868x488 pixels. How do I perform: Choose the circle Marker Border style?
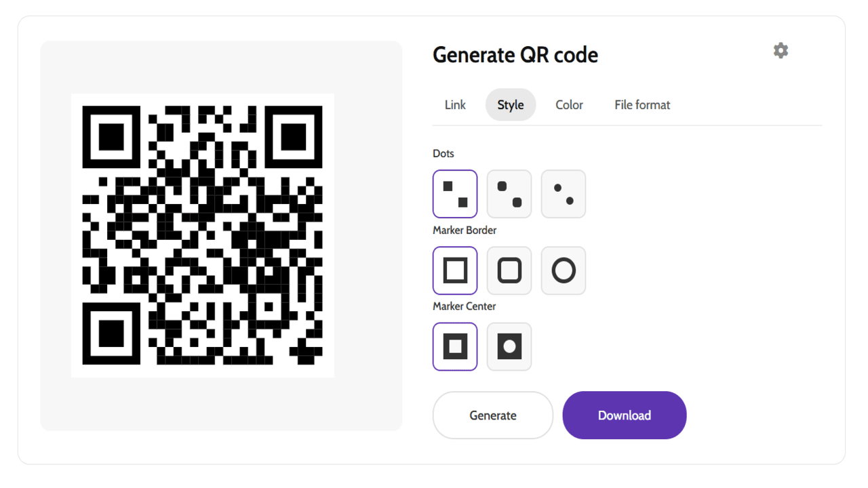563,270
